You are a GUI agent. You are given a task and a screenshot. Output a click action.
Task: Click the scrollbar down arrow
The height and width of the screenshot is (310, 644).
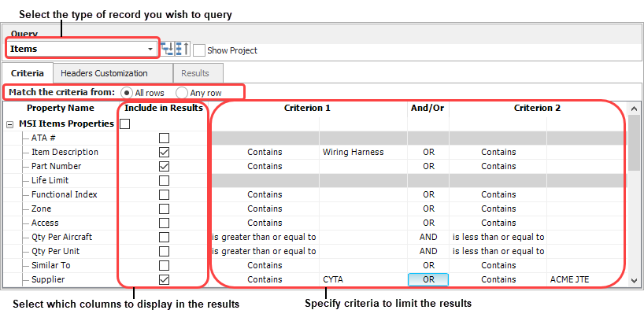click(x=634, y=280)
